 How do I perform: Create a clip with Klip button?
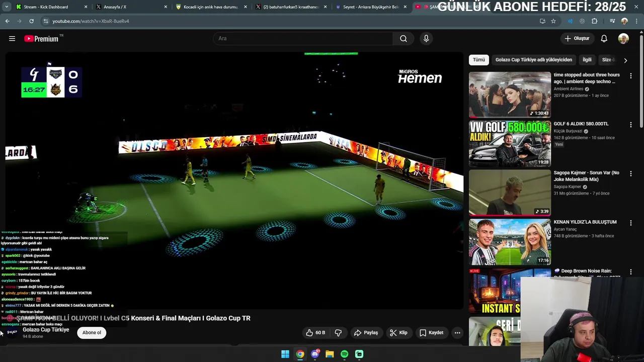tap(398, 333)
